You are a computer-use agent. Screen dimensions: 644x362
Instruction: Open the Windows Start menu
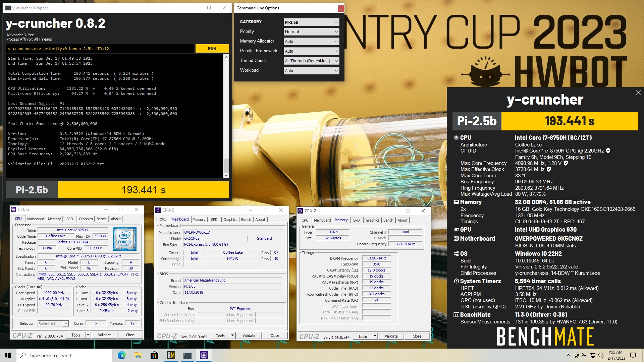tap(8, 355)
